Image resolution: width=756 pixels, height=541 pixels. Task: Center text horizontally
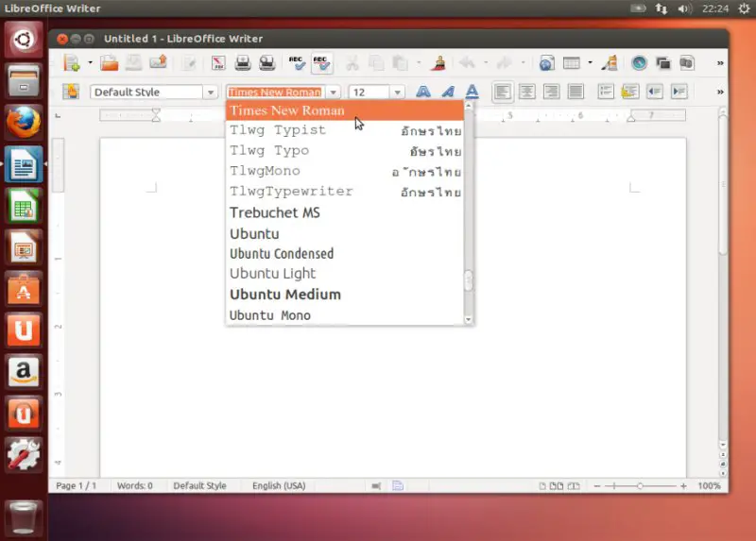coord(527,92)
